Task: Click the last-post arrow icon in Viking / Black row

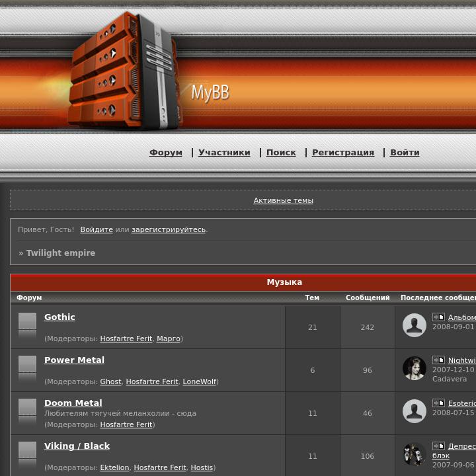Action: (x=438, y=446)
